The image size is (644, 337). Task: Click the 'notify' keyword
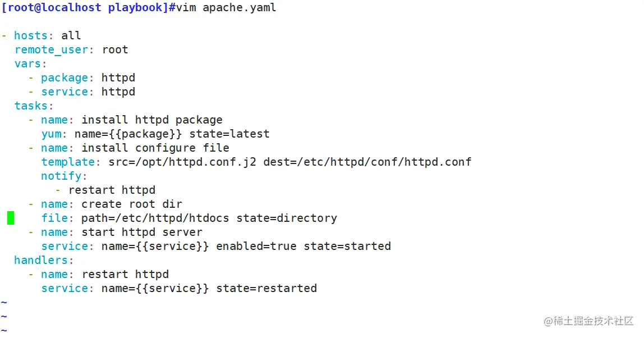point(61,176)
